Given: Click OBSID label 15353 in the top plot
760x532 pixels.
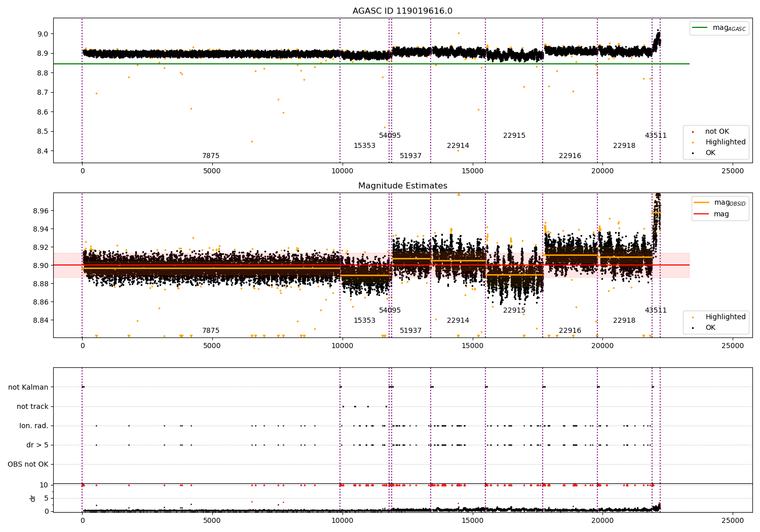Looking at the screenshot, I should (x=364, y=146).
